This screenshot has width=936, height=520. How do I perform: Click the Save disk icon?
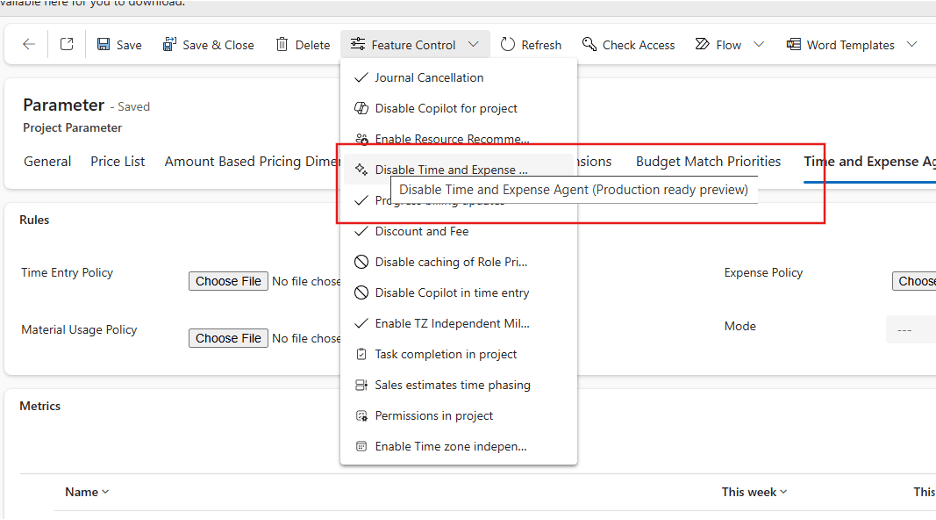click(x=104, y=45)
